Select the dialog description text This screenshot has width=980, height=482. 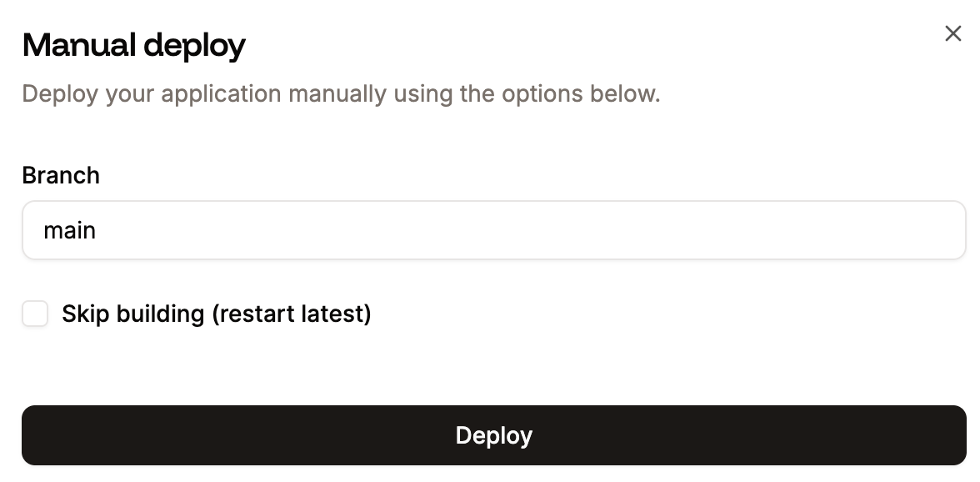tap(340, 93)
